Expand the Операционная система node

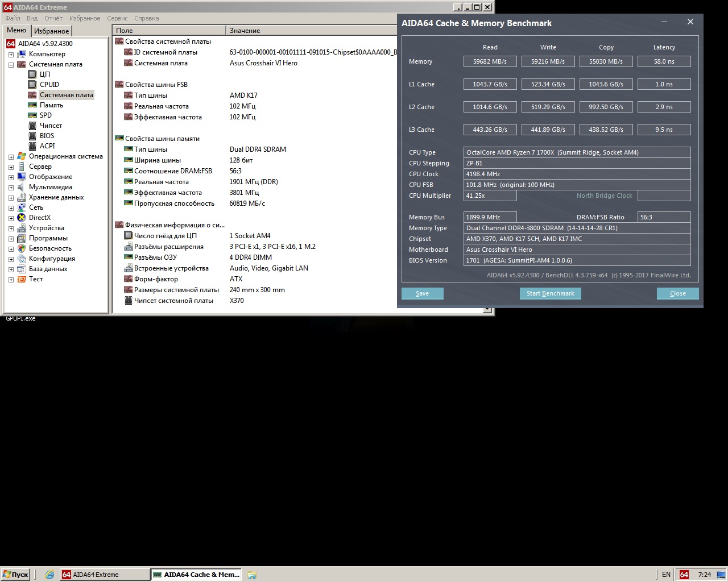coord(11,157)
